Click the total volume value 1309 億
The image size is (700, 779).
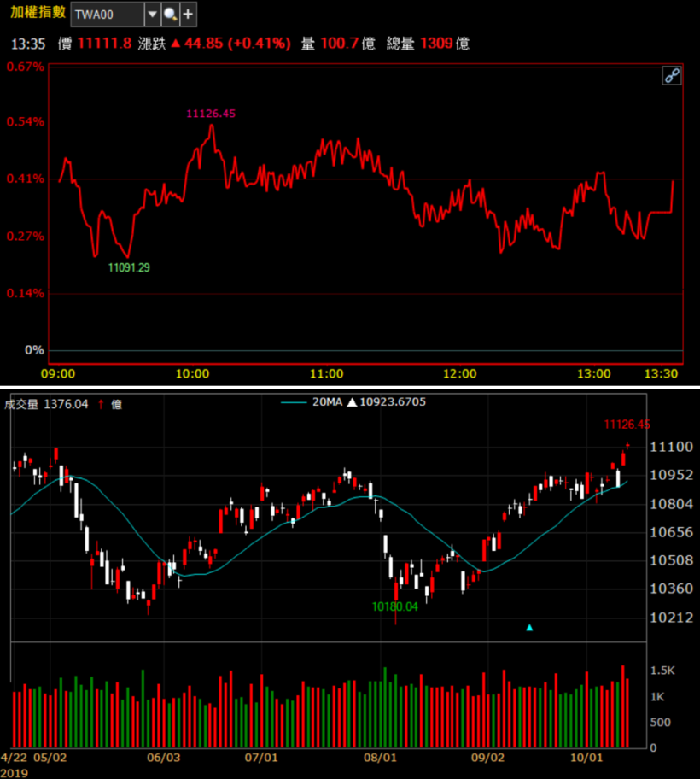444,44
